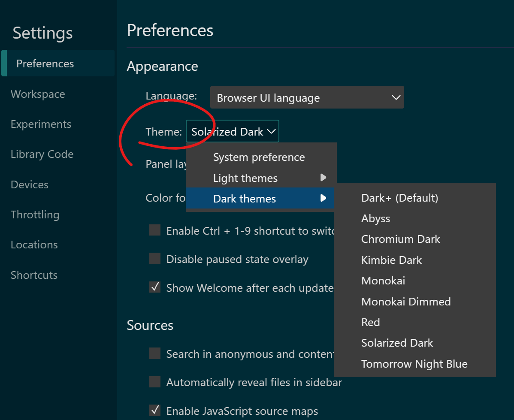This screenshot has width=514, height=420.
Task: Uncheck Enable JavaScript source maps
Action: (x=155, y=410)
